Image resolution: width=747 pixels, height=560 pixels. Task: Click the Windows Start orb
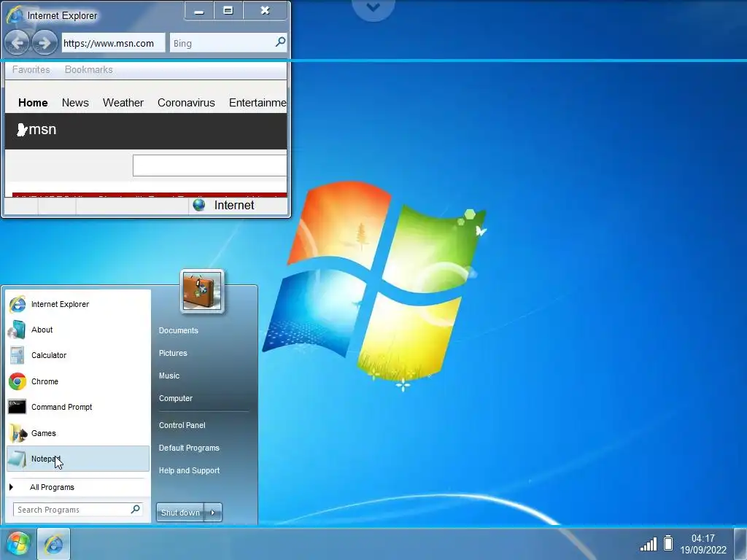coord(18,544)
